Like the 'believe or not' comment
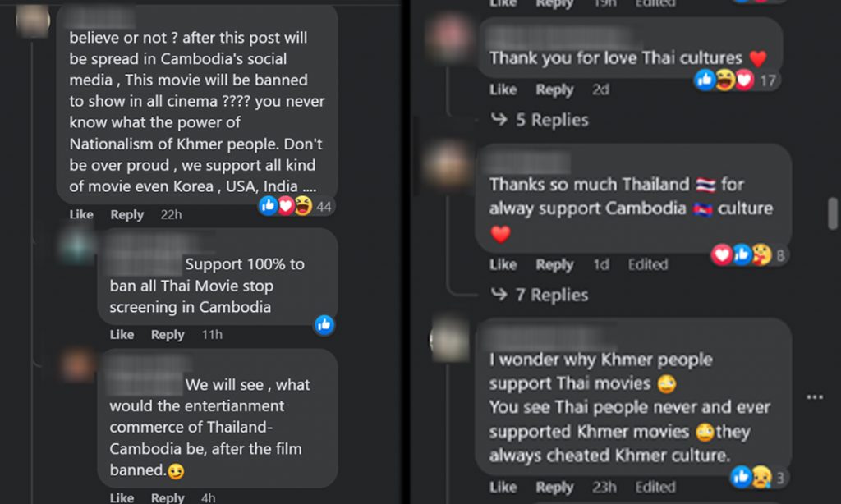 pos(81,214)
